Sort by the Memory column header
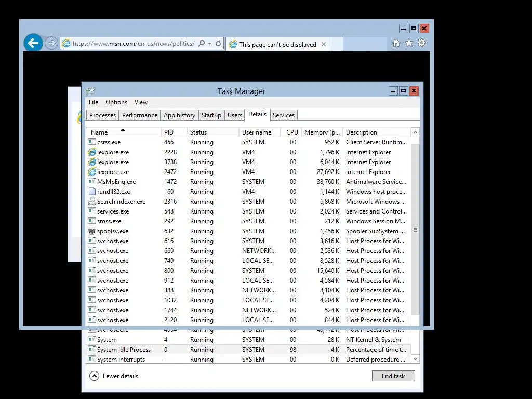The width and height of the screenshot is (532, 399). click(322, 132)
